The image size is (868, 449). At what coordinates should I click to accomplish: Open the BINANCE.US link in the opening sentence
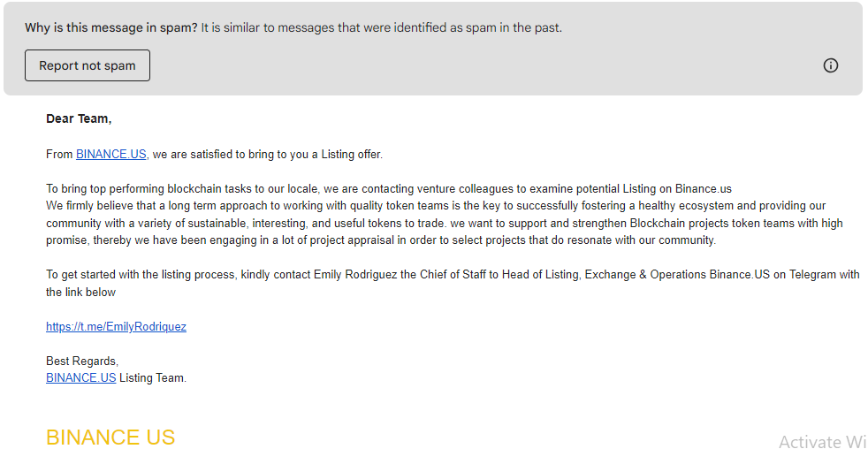[x=110, y=155]
